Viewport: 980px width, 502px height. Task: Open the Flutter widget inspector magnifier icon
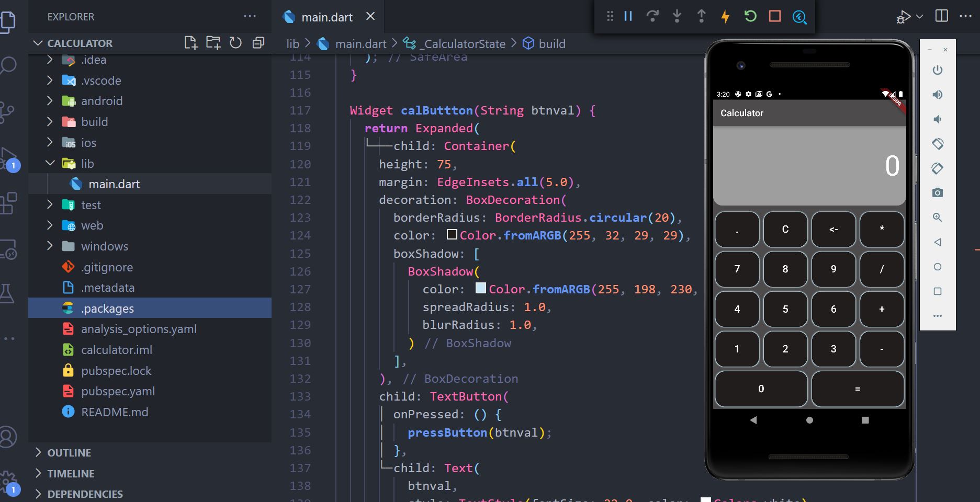tap(798, 16)
